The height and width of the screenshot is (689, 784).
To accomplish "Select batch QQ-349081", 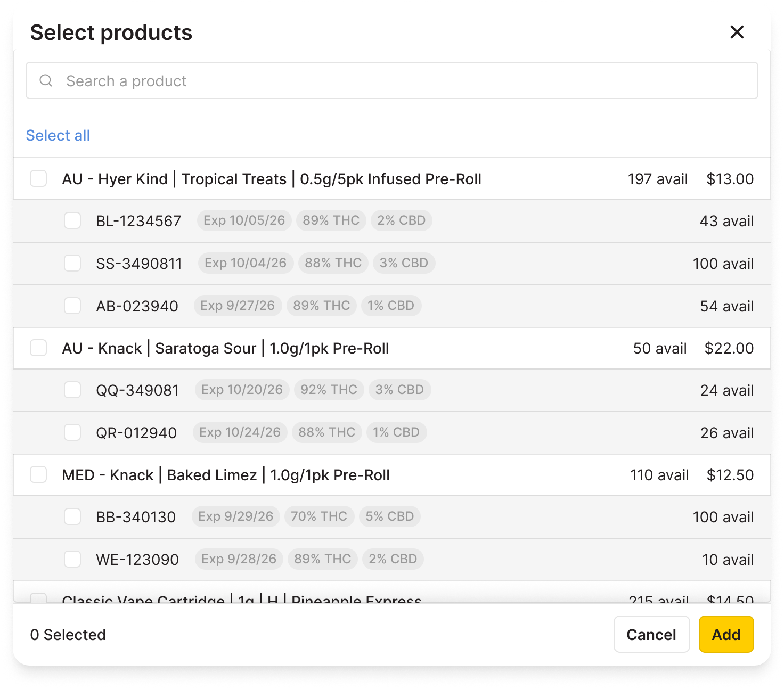I will (72, 390).
